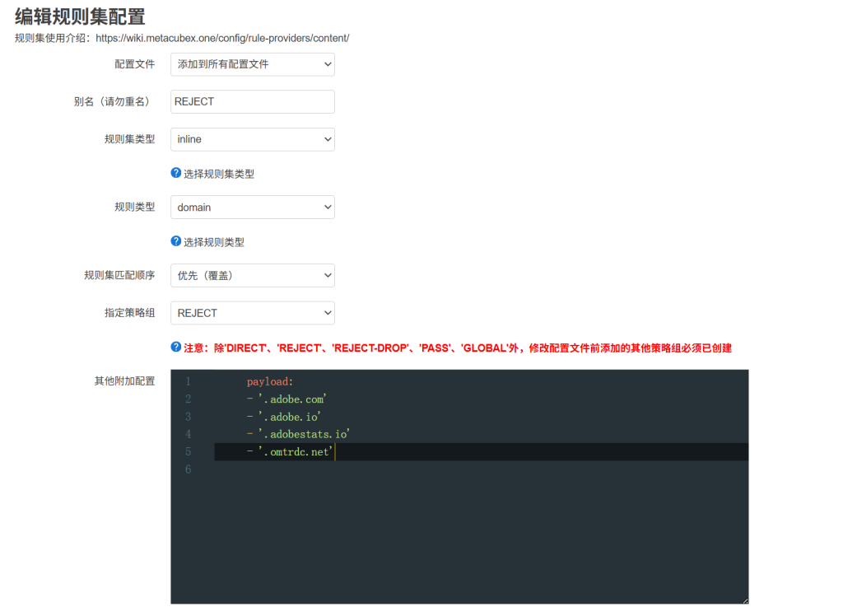
Task: Click the help icon beside 选择规则集类型
Action: point(175,173)
